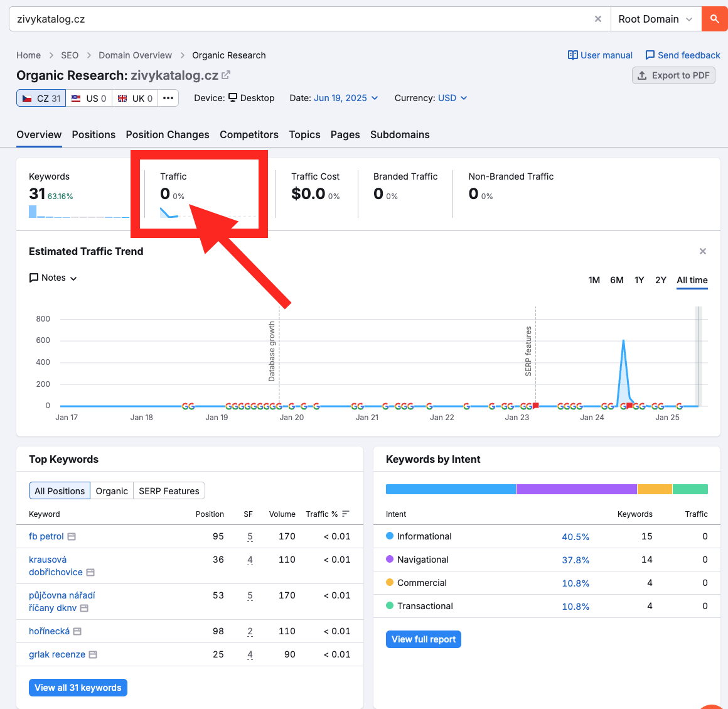Open SERP snapshot icon for půjčovna nářadí říčany
The height and width of the screenshot is (709, 728).
84,609
